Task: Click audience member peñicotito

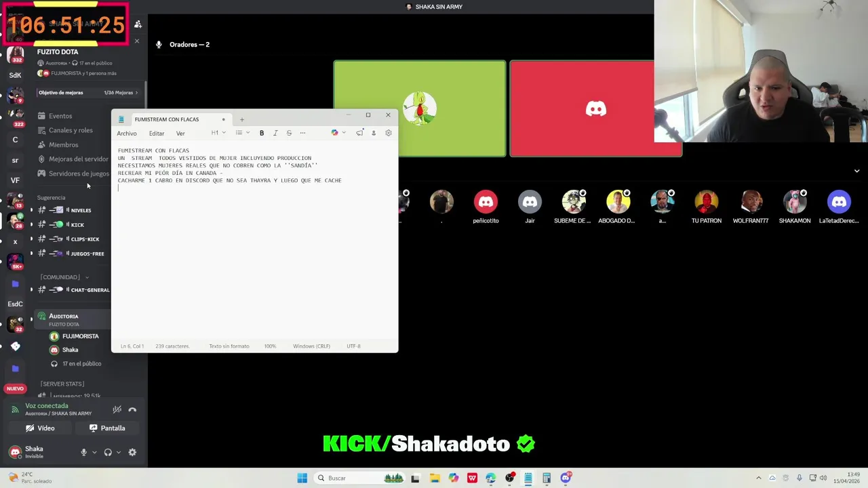Action: coord(486,207)
